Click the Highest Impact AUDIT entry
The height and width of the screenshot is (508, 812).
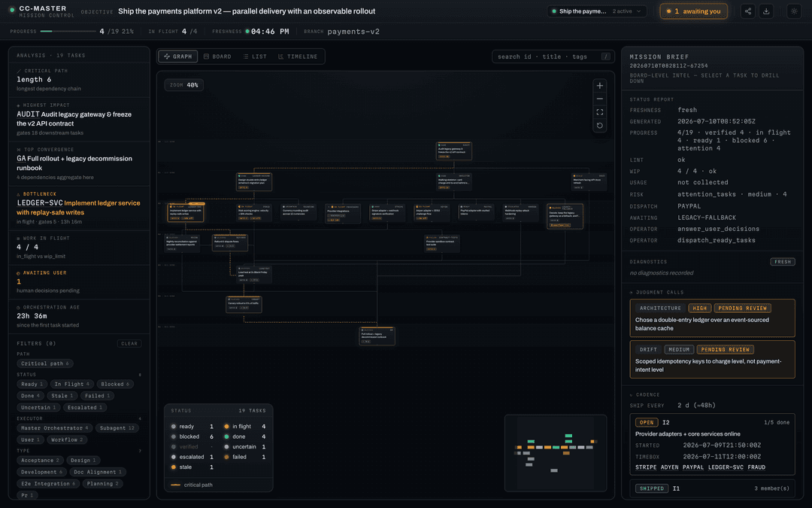point(79,120)
